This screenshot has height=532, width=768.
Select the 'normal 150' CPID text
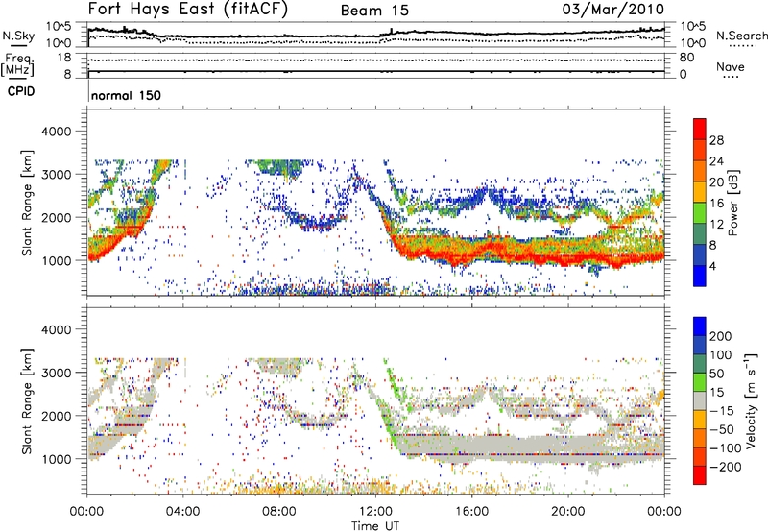pos(126,95)
